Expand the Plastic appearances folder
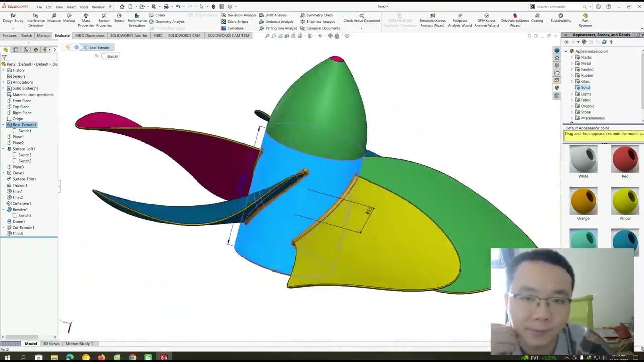The width and height of the screenshot is (644, 362). tap(573, 57)
